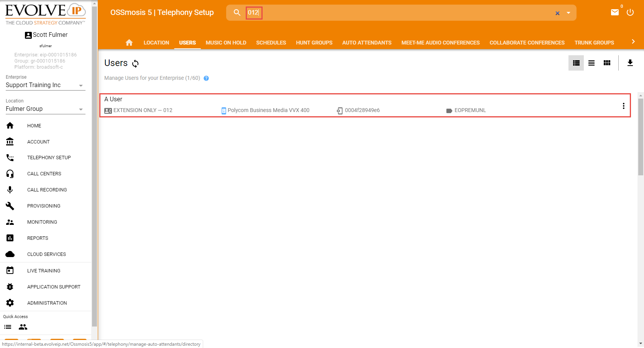644x348 pixels.
Task: Open the Hunt Groups tab
Action: 314,43
